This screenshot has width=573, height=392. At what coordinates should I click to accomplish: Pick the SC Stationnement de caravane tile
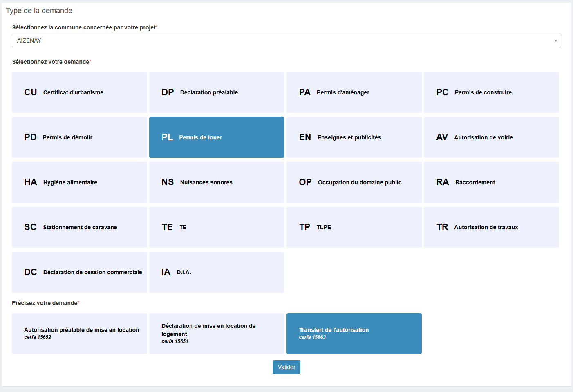coord(79,227)
